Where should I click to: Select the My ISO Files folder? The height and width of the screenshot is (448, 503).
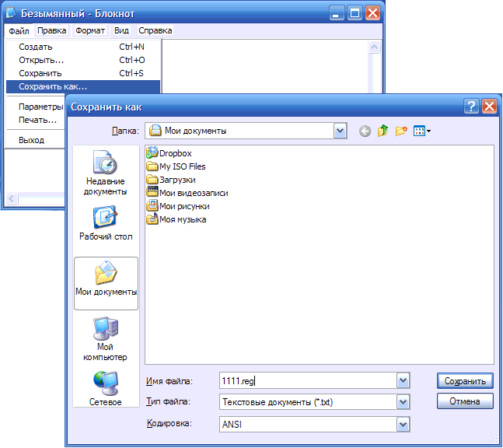tap(176, 166)
